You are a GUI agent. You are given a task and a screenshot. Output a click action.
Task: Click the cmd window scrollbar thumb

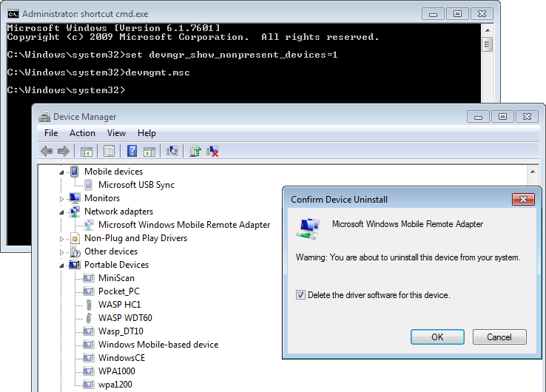point(488,44)
